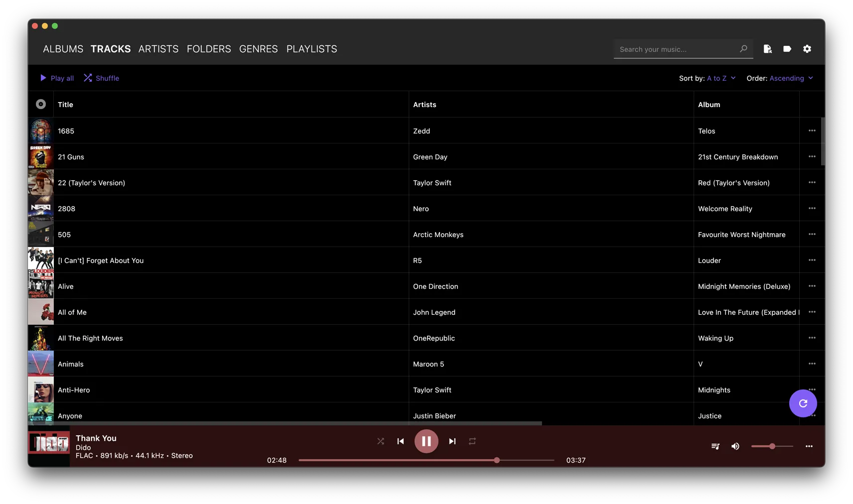Go back to the previous track
The height and width of the screenshot is (504, 853).
click(401, 441)
